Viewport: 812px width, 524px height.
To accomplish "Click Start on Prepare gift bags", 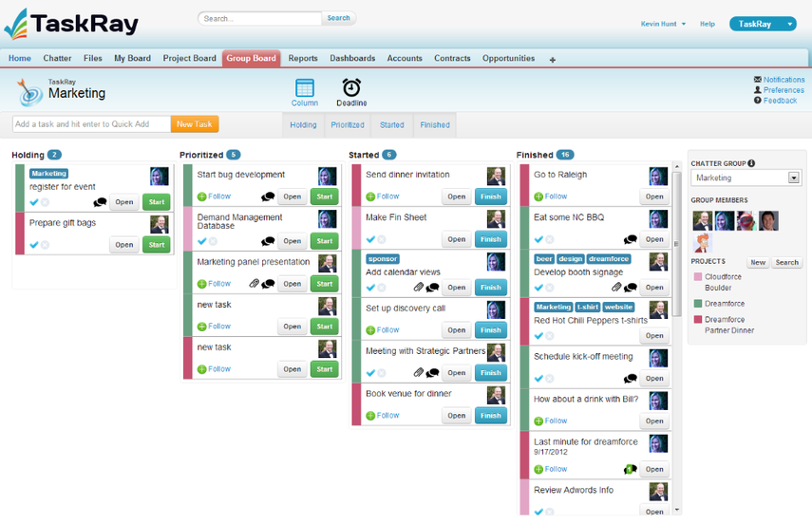I will coord(157,244).
